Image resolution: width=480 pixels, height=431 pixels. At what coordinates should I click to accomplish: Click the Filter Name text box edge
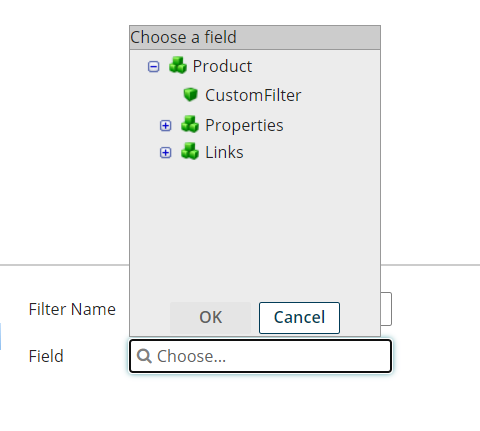[386, 309]
